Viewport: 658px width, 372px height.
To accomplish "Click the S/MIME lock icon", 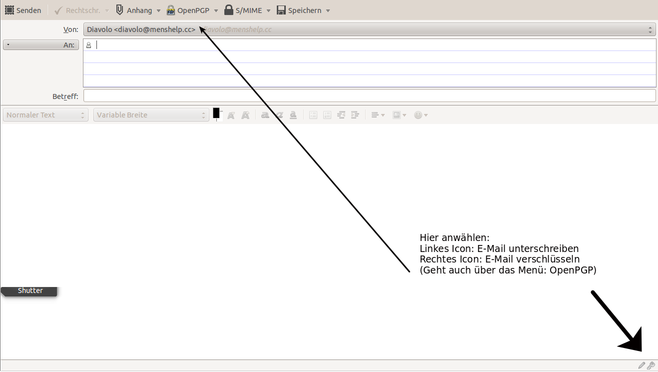I will (x=228, y=10).
